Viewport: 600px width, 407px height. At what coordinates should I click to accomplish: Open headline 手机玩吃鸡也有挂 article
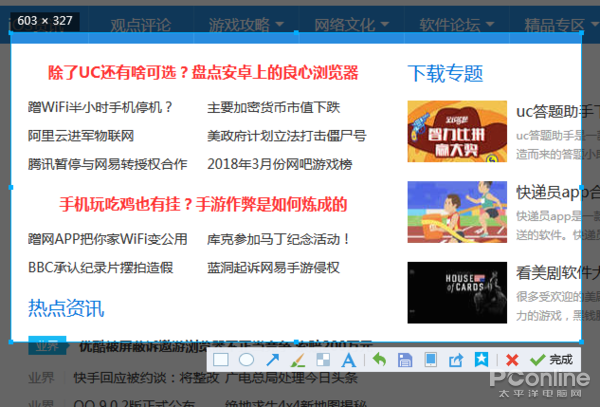click(x=203, y=204)
